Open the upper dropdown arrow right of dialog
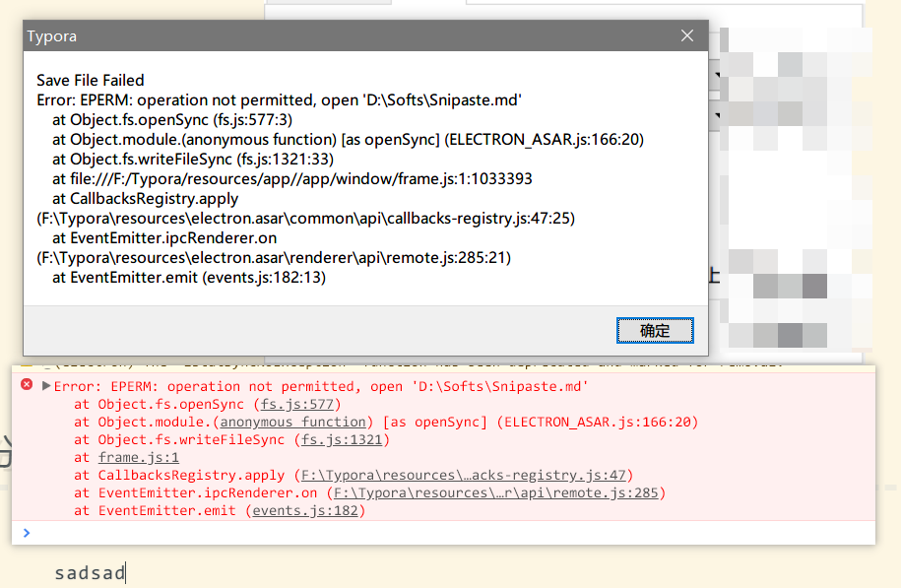The height and width of the screenshot is (588, 901). 717,74
